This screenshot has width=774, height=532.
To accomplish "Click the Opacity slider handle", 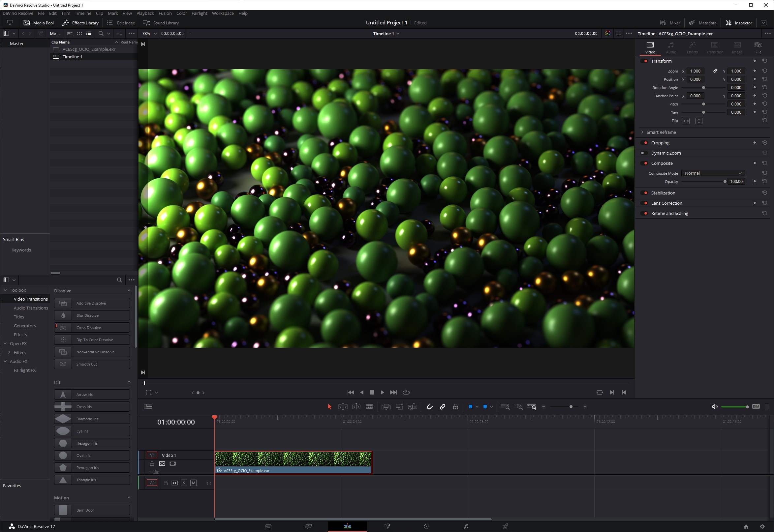I will click(725, 182).
